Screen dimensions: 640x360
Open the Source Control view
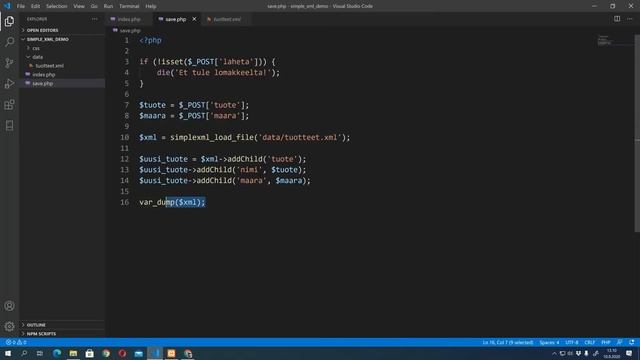9,63
